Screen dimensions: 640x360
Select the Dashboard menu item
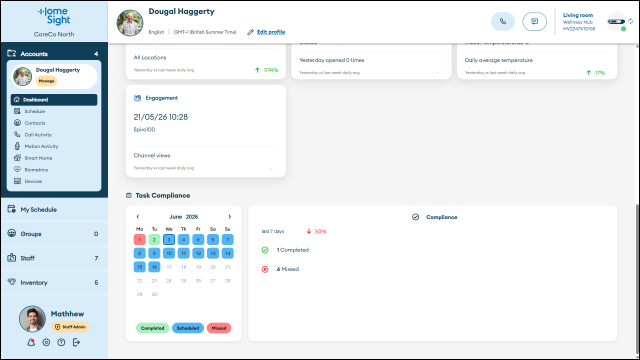pos(54,100)
